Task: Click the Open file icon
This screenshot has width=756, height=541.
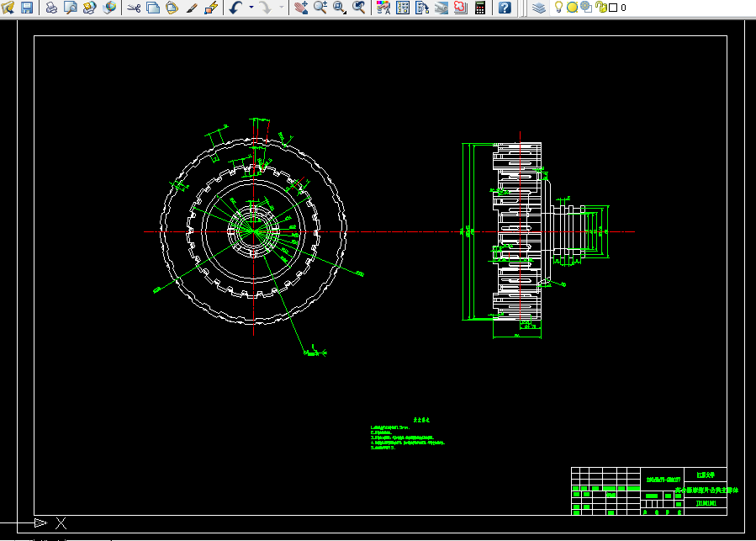Action: [x=8, y=8]
